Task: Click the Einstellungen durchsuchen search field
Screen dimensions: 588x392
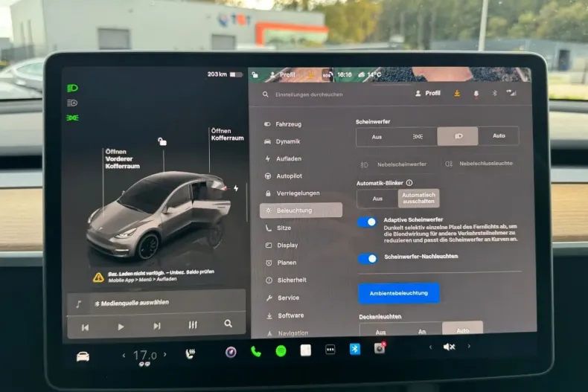Action: click(x=308, y=94)
